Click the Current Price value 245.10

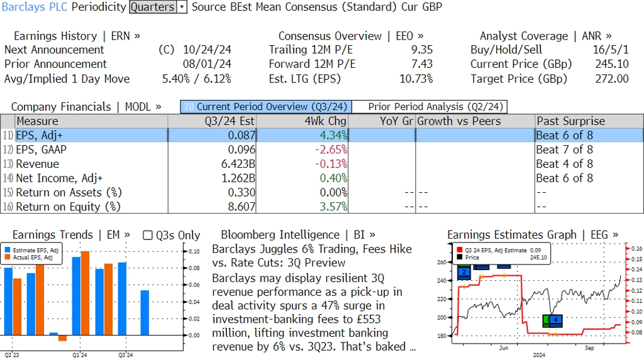(612, 64)
